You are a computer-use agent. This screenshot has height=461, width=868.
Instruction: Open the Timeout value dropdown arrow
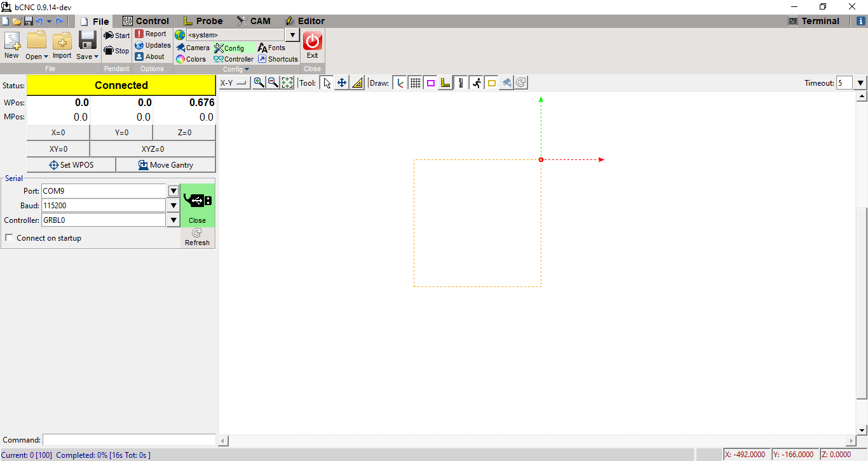860,83
